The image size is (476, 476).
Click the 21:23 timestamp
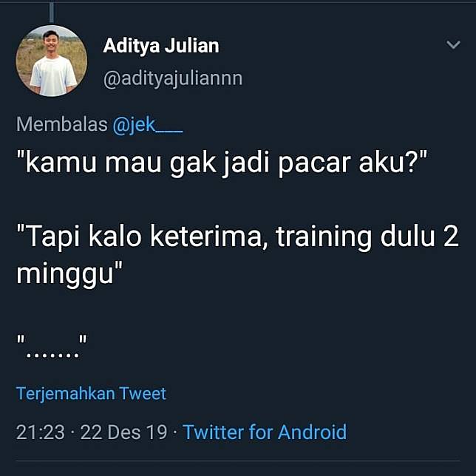(41, 432)
